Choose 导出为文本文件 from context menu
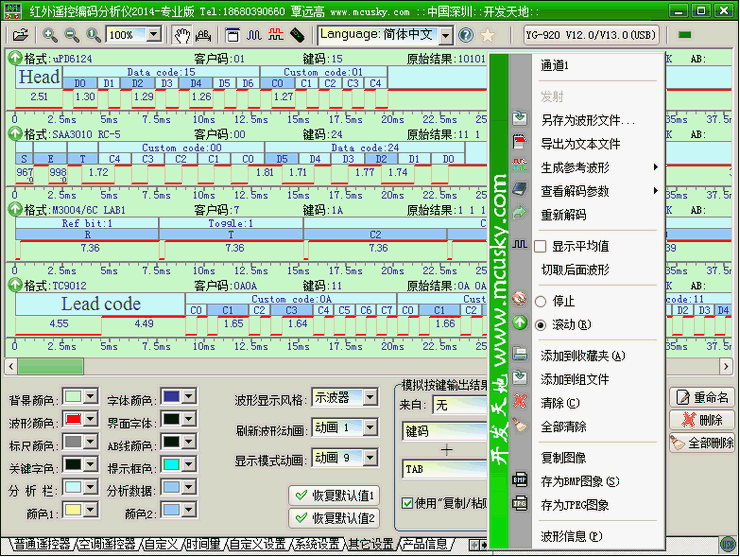Viewport: 740px width, 557px height. 580,144
